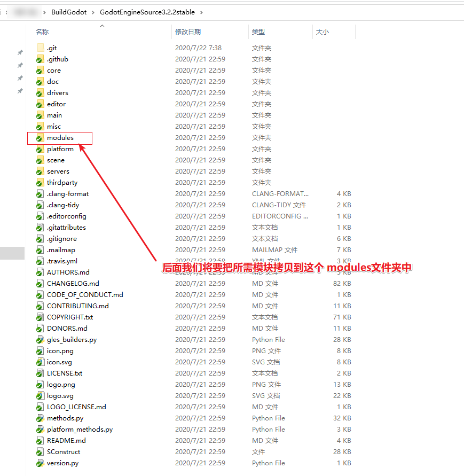Image resolution: width=464 pixels, height=476 pixels.
Task: Select the .travis.yml file name
Action: point(62,261)
